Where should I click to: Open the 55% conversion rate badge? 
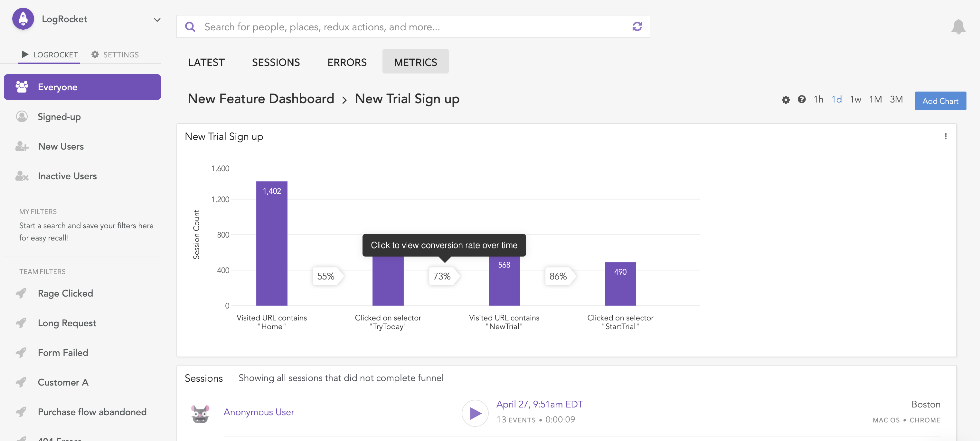[x=326, y=276]
